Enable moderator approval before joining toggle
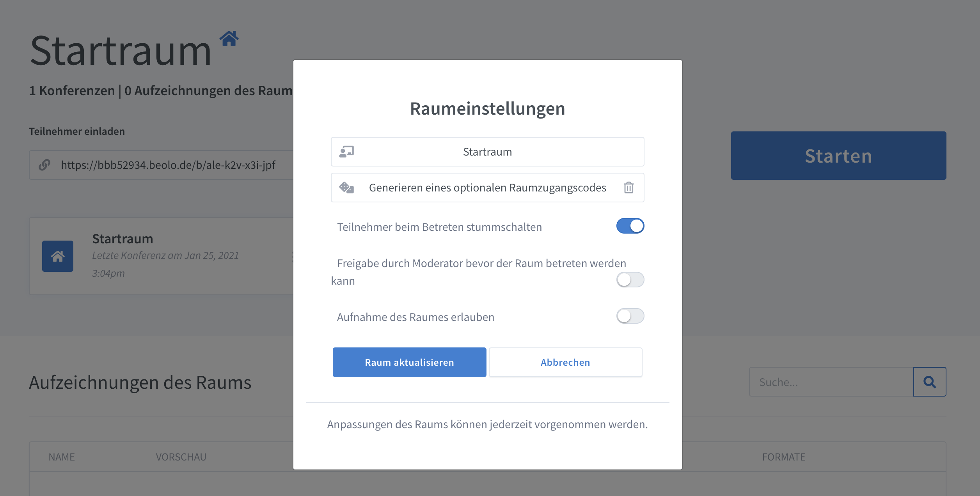Image resolution: width=980 pixels, height=496 pixels. 630,280
